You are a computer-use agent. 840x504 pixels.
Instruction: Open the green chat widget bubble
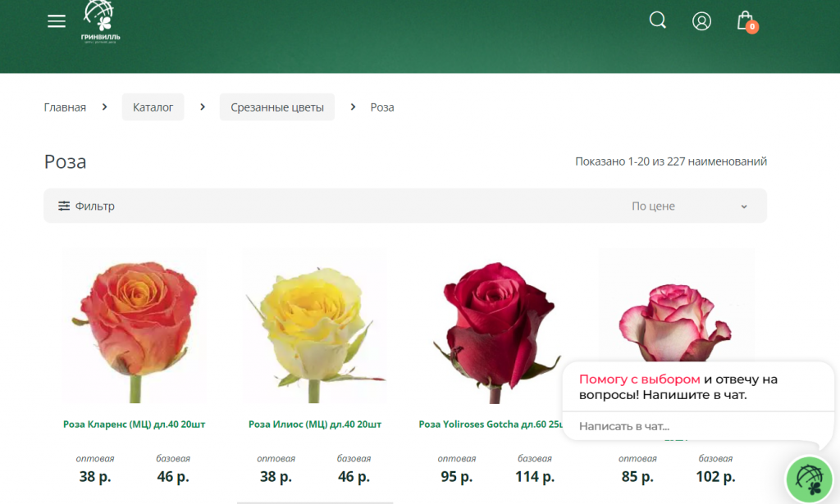(x=810, y=479)
